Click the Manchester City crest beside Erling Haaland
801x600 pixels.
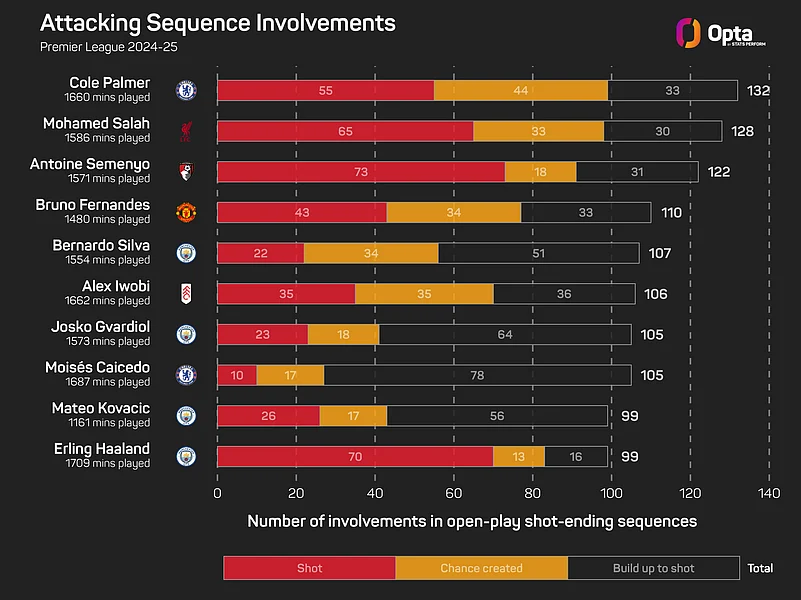pyautogui.click(x=186, y=456)
